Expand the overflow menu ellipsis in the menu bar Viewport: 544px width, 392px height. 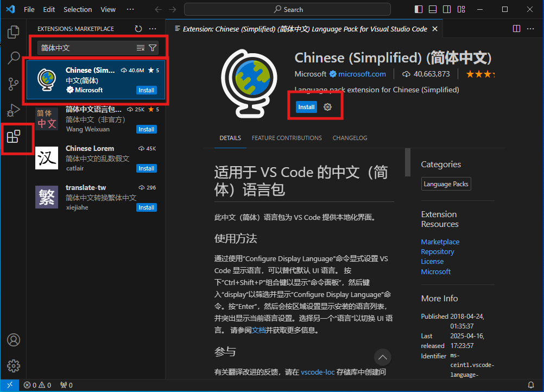[130, 9]
